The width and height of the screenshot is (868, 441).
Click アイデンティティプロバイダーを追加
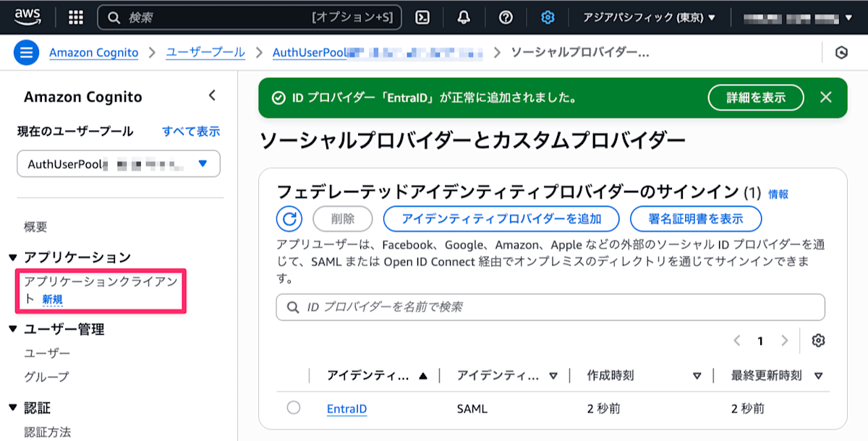(x=501, y=218)
